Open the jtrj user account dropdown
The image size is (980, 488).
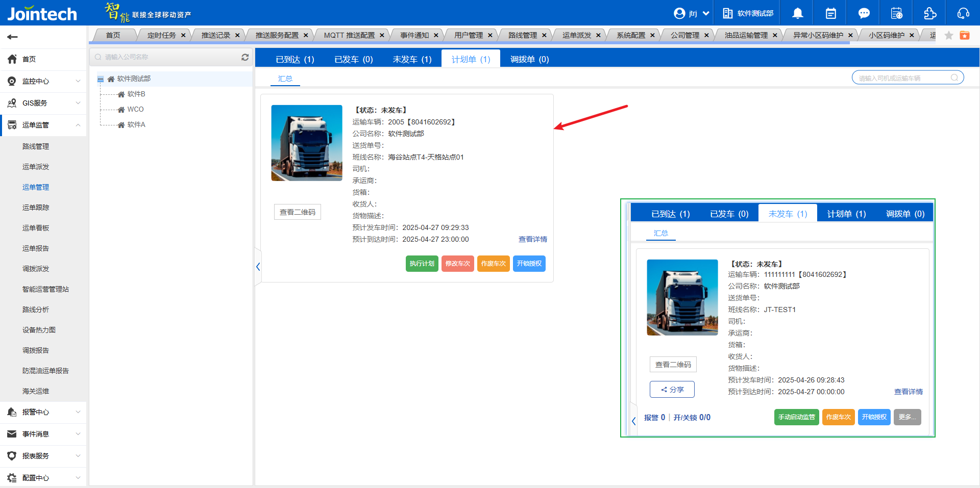click(x=692, y=13)
